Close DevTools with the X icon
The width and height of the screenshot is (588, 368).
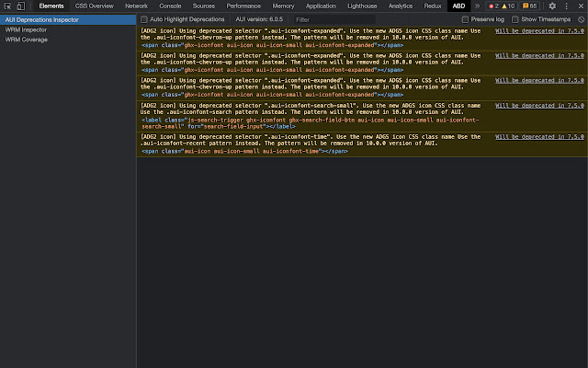point(581,6)
